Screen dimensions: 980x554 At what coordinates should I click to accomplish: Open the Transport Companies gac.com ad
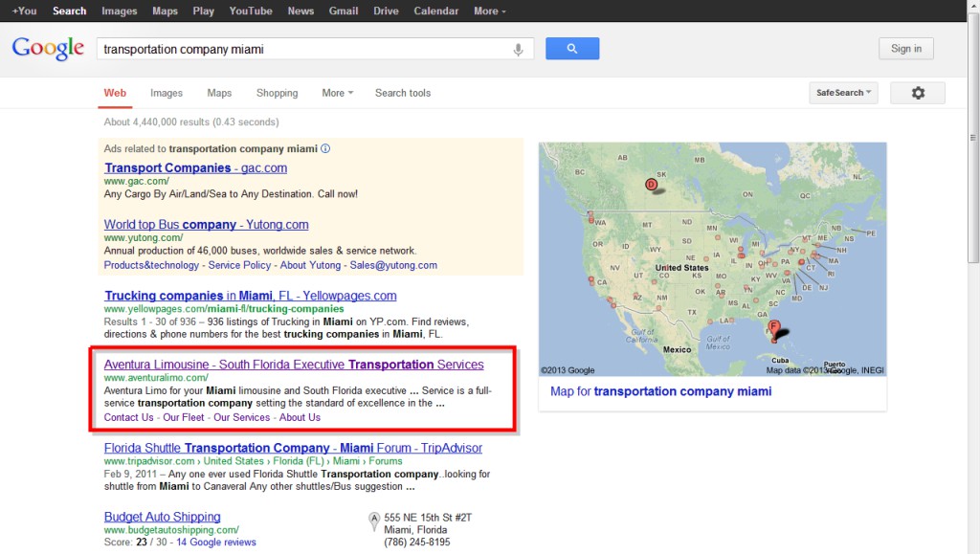tap(195, 168)
